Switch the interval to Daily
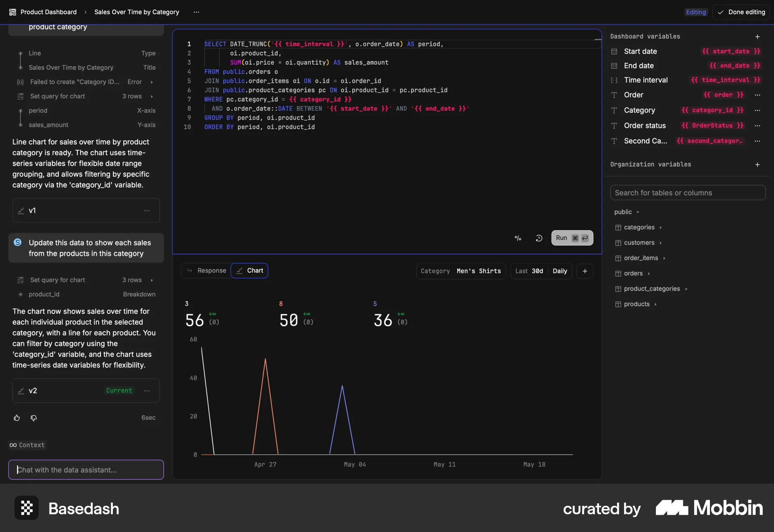The height and width of the screenshot is (532, 774). coord(560,271)
